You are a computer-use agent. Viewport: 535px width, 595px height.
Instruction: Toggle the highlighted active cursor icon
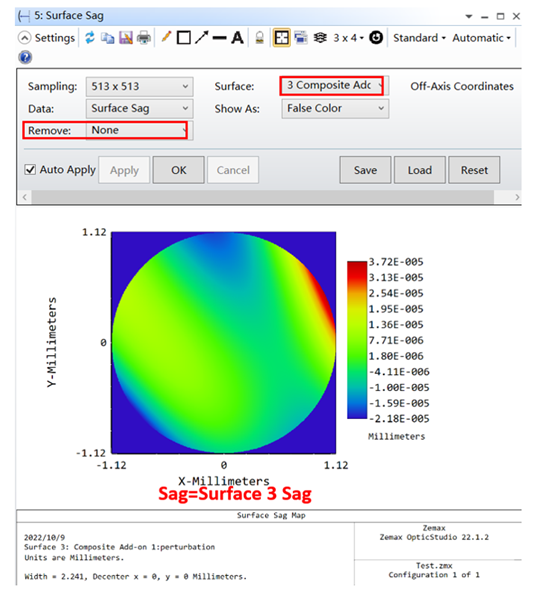[281, 38]
